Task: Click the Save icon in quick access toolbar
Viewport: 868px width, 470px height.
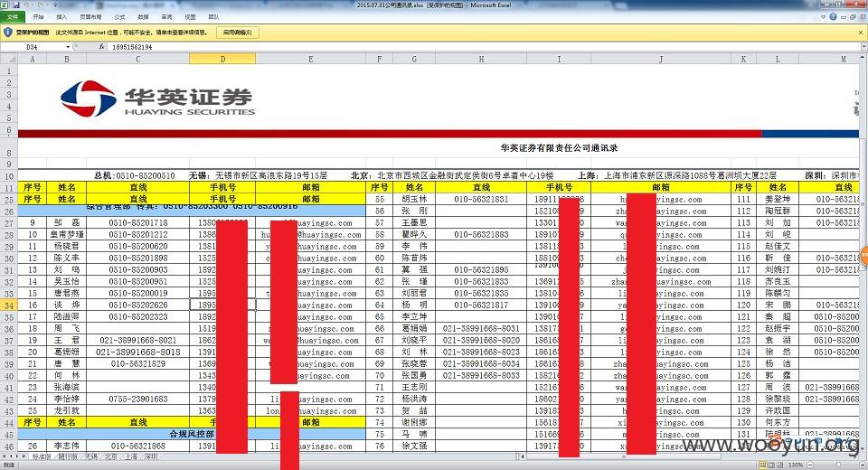Action: 16,5
